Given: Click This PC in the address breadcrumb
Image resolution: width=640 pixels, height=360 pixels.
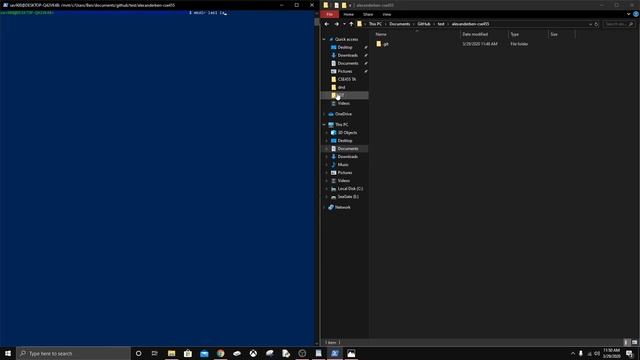Looking at the screenshot, I should [375, 24].
